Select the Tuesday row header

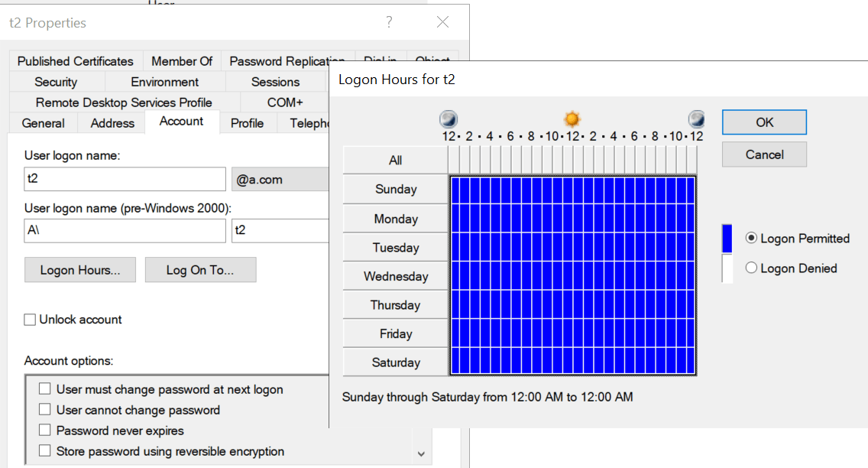click(395, 248)
